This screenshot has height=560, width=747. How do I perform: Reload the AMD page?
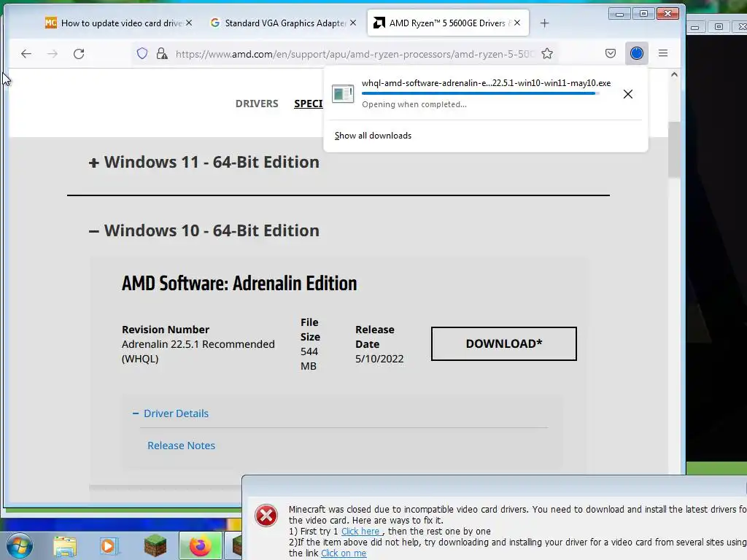click(79, 54)
